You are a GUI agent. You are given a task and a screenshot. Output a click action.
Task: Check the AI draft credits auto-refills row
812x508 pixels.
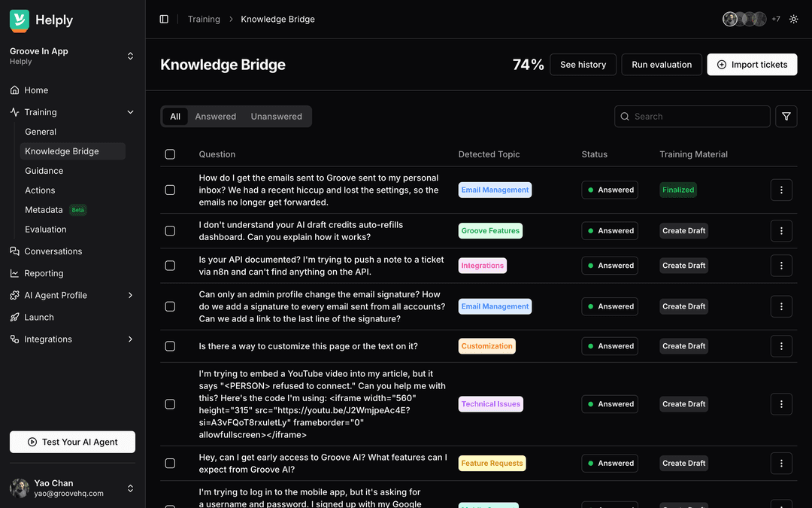tap(170, 231)
